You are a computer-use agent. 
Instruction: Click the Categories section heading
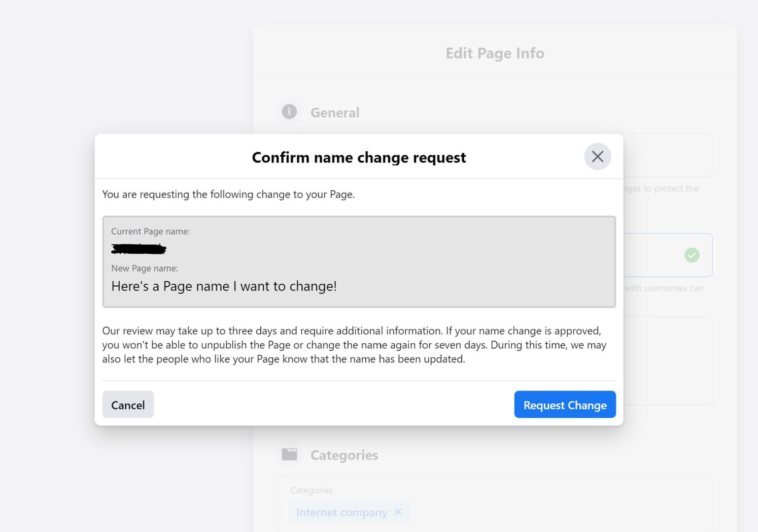[344, 455]
